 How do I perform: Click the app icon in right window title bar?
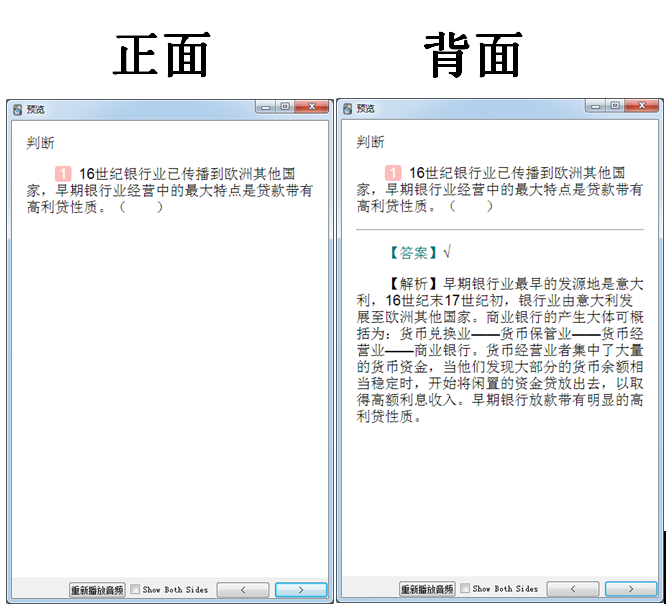coord(347,109)
